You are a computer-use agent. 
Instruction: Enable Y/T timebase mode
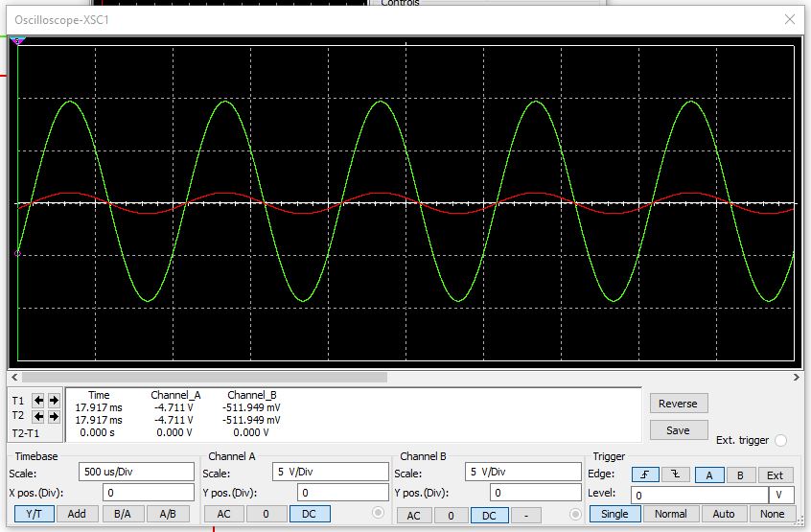(34, 514)
